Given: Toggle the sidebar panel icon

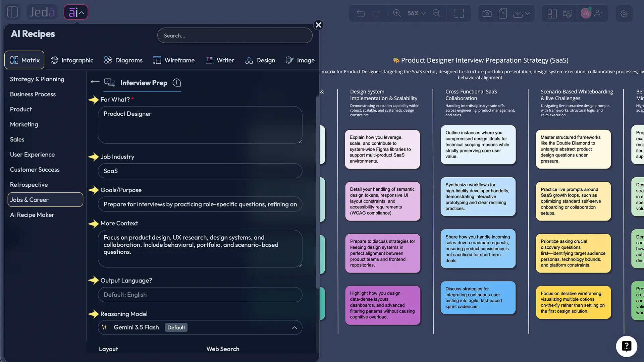Looking at the screenshot, I should pyautogui.click(x=12, y=12).
